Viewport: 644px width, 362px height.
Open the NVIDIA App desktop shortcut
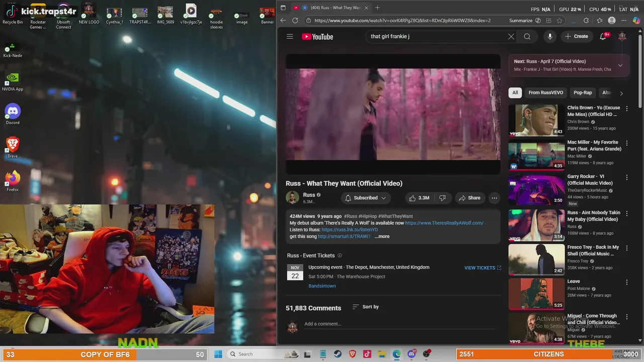click(x=13, y=81)
